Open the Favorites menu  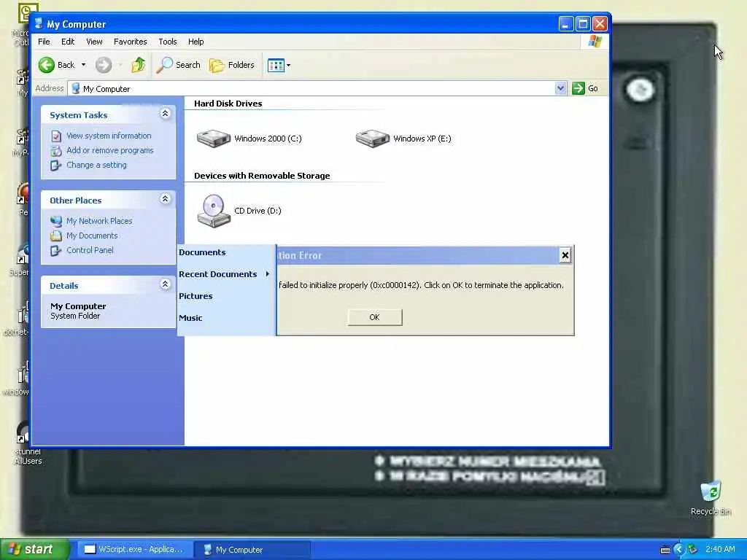[x=130, y=42]
